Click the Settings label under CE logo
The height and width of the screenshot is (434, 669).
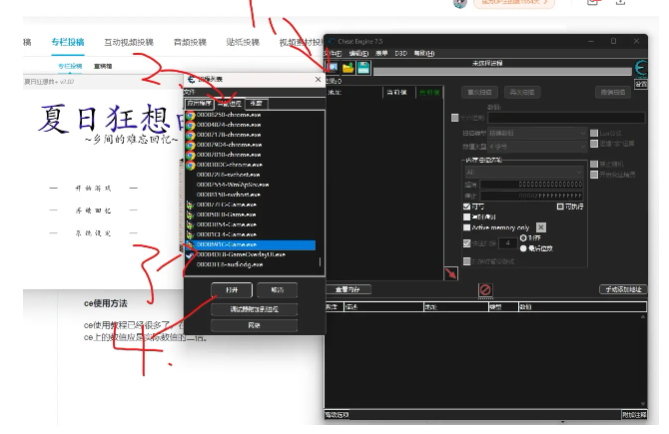coord(640,84)
